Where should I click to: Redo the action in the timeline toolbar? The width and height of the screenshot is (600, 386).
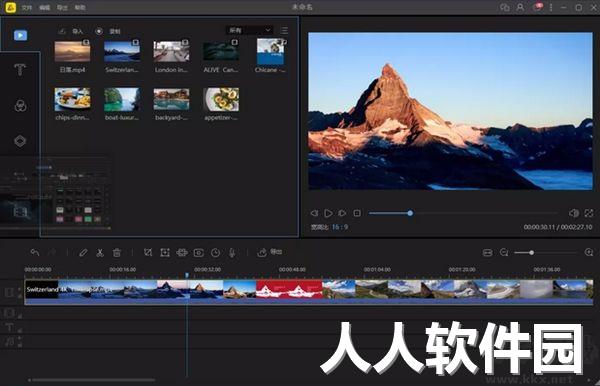click(52, 252)
